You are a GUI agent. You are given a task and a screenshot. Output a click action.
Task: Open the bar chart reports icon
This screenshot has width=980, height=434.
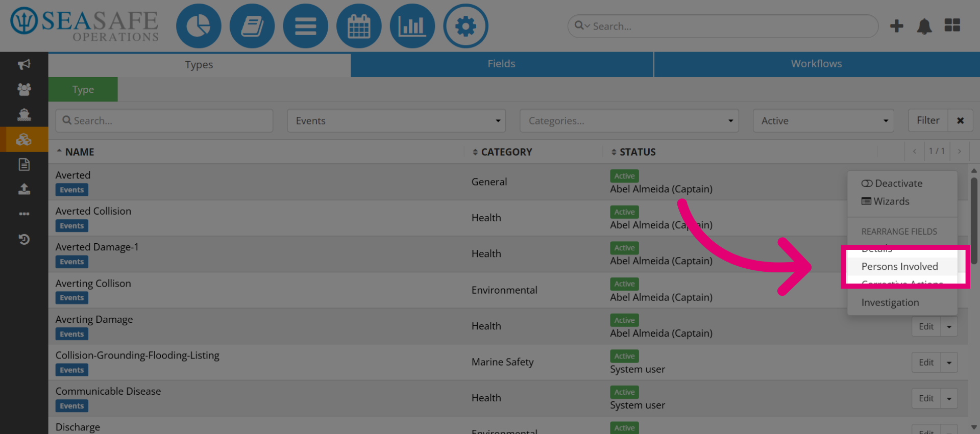tap(412, 26)
